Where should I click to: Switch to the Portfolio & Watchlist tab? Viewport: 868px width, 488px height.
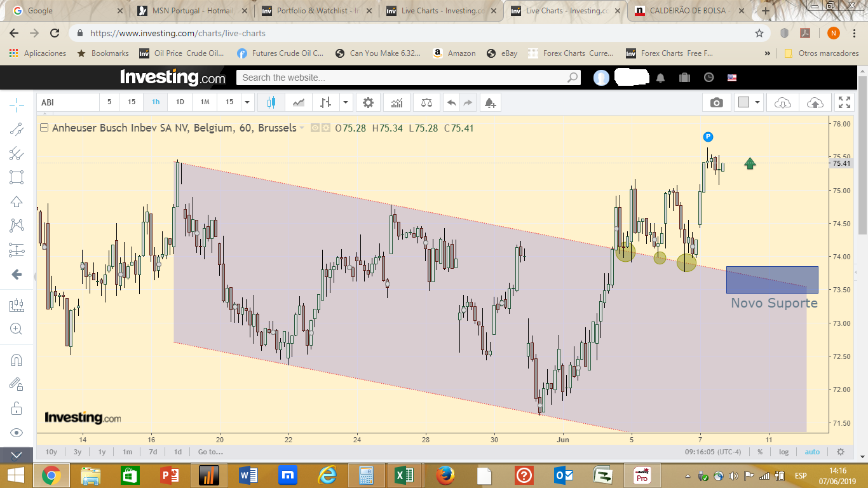click(x=318, y=11)
